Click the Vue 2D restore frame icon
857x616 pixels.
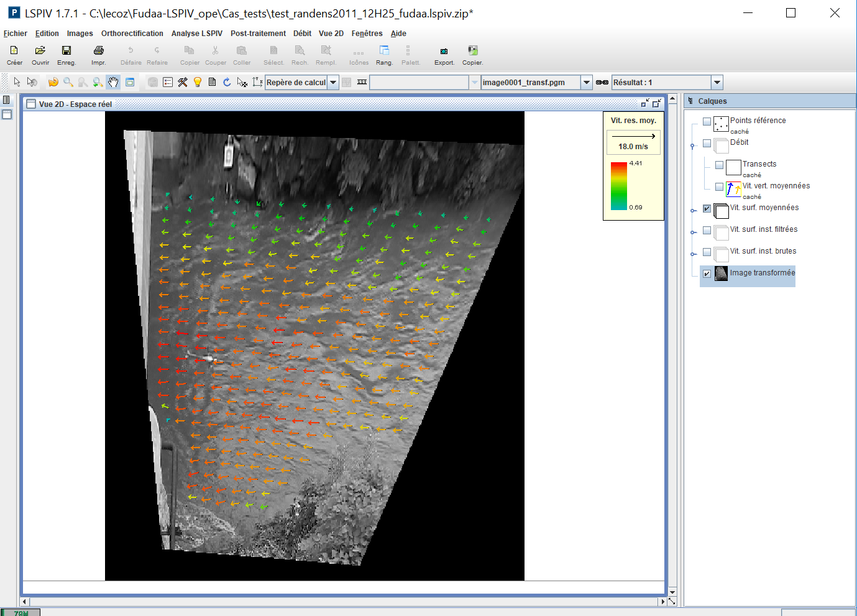coord(645,103)
